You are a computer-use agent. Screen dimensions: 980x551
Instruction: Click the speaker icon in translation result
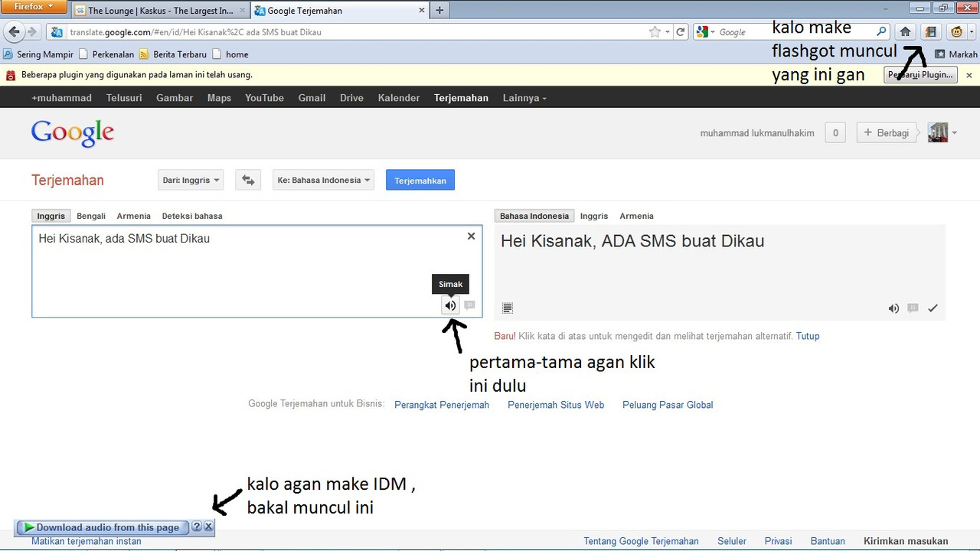(x=893, y=308)
